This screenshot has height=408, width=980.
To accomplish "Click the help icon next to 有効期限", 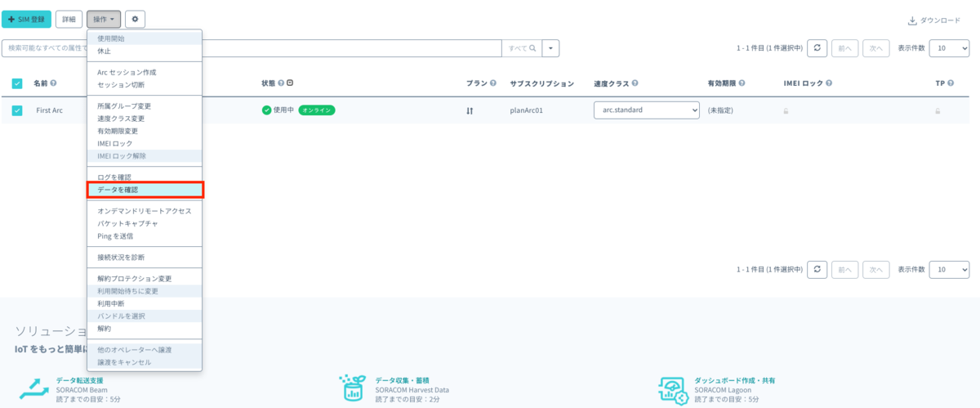I will pos(742,83).
